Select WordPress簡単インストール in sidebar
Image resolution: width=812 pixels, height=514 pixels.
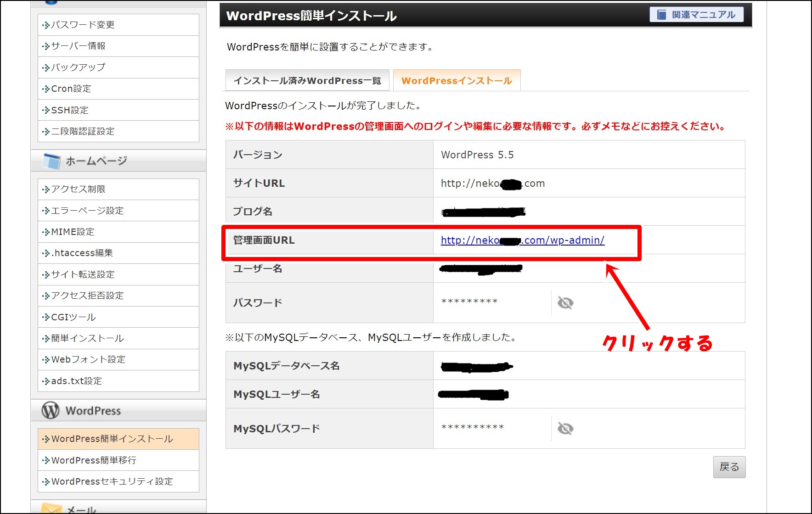coord(118,439)
